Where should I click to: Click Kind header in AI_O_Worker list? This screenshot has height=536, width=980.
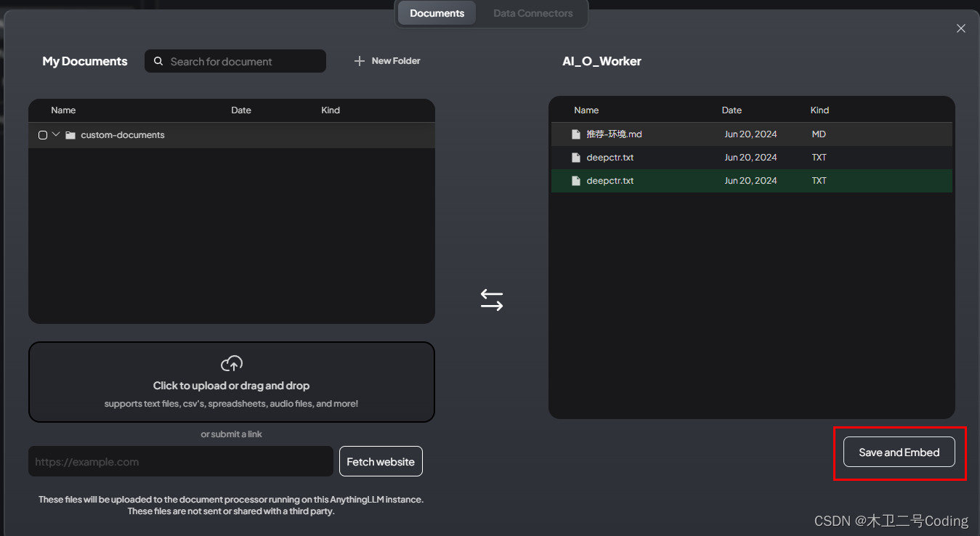tap(819, 110)
